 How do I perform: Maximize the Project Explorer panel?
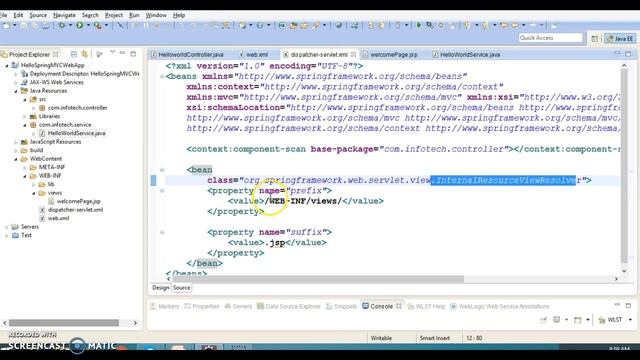click(133, 54)
